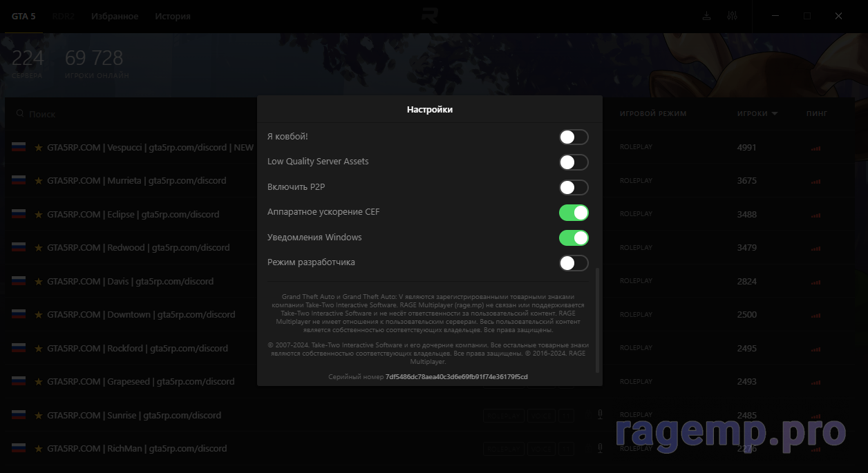This screenshot has height=473, width=868.
Task: Disable 'Аппаратное ускорение CEF' toggle
Action: (574, 213)
